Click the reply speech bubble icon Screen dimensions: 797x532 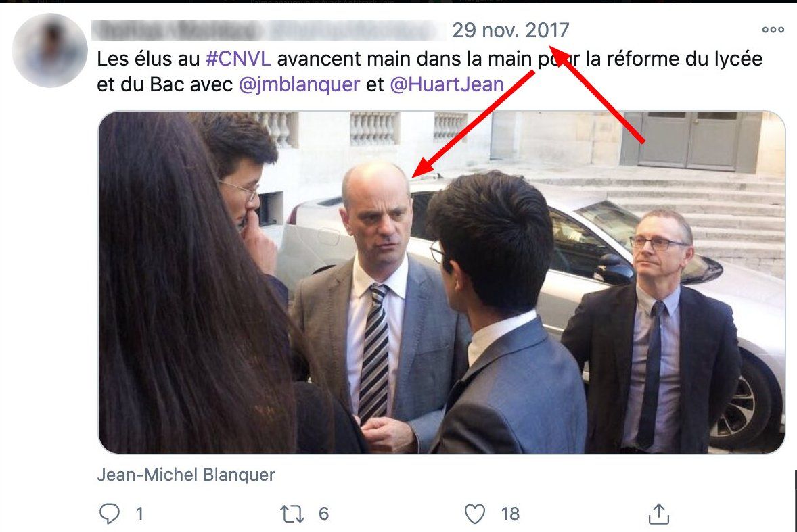[110, 513]
